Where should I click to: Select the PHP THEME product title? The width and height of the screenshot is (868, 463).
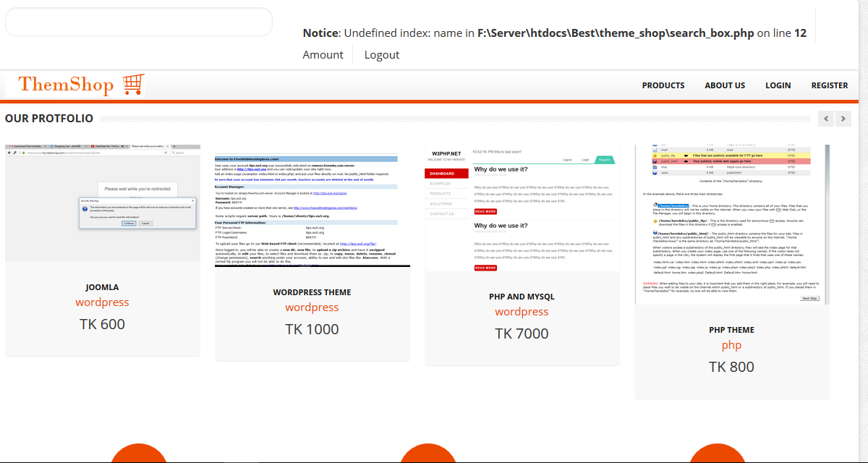[731, 330]
